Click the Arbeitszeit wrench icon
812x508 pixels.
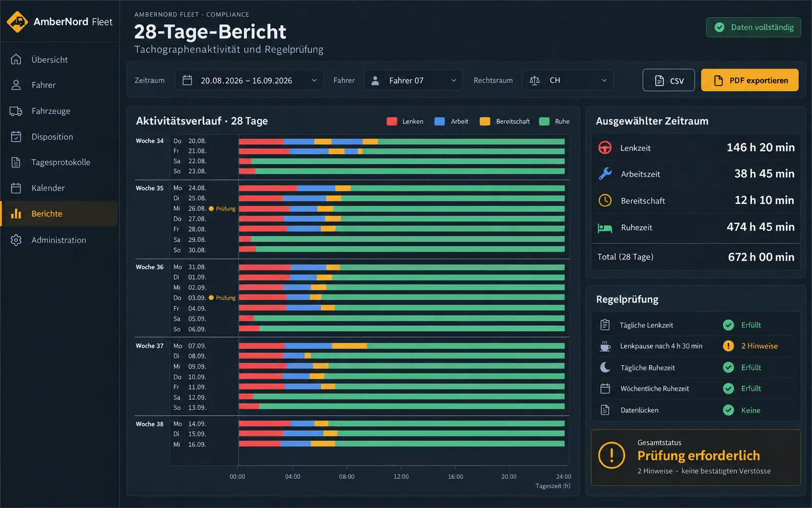click(x=605, y=174)
